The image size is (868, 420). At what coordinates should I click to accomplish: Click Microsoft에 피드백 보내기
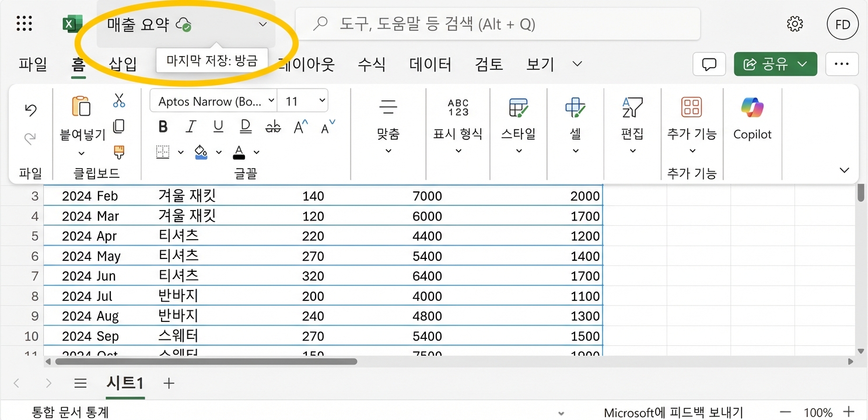pyautogui.click(x=674, y=413)
